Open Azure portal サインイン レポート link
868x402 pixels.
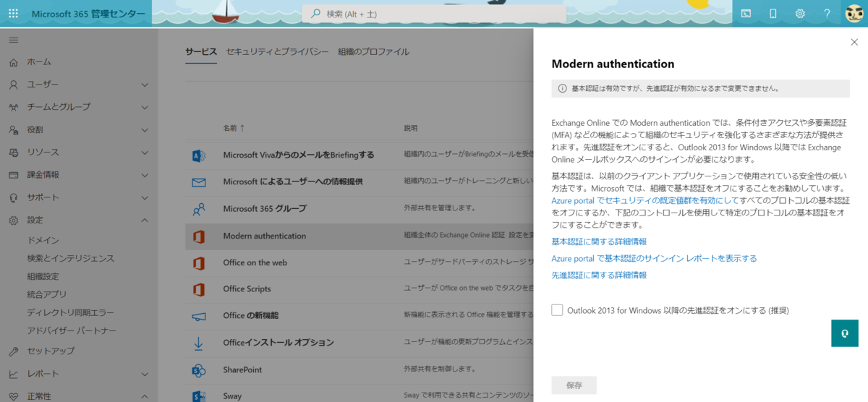(x=654, y=258)
